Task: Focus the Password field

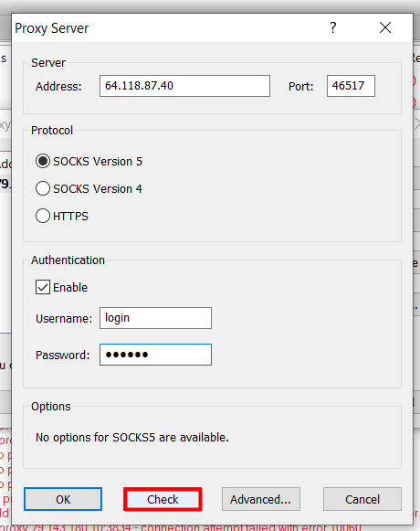Action: pyautogui.click(x=156, y=355)
